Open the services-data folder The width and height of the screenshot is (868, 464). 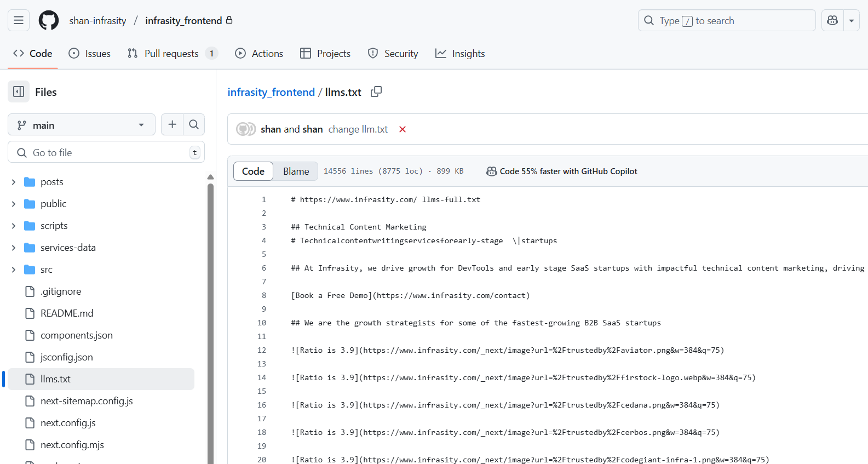(68, 248)
